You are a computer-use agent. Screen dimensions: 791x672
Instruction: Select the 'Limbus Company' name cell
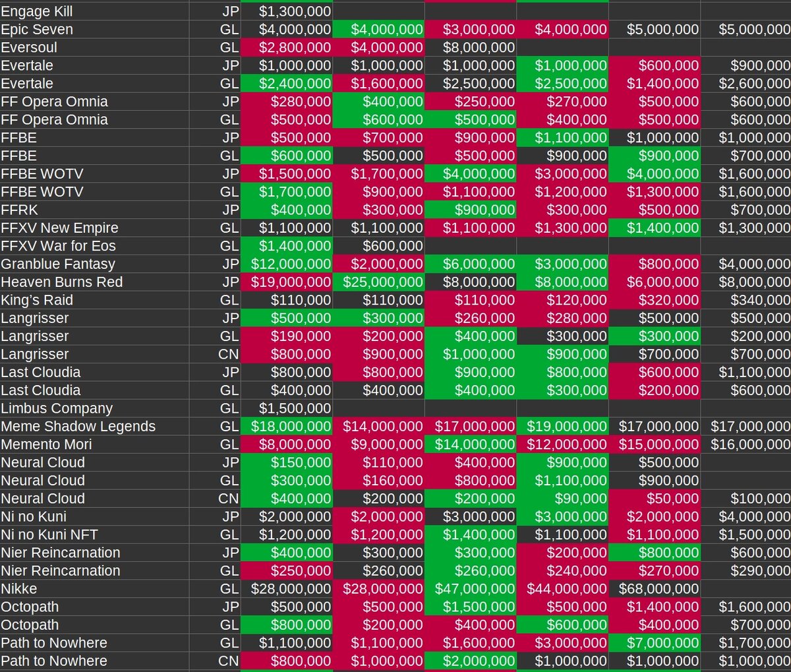tap(94, 408)
